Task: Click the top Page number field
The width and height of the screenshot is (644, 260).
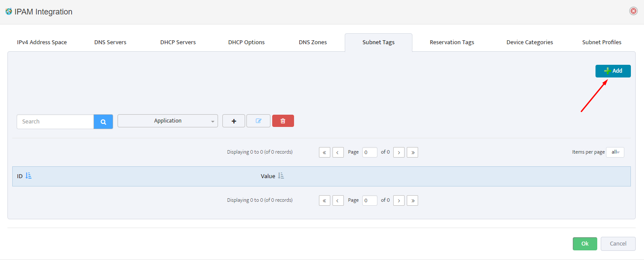Action: click(370, 152)
